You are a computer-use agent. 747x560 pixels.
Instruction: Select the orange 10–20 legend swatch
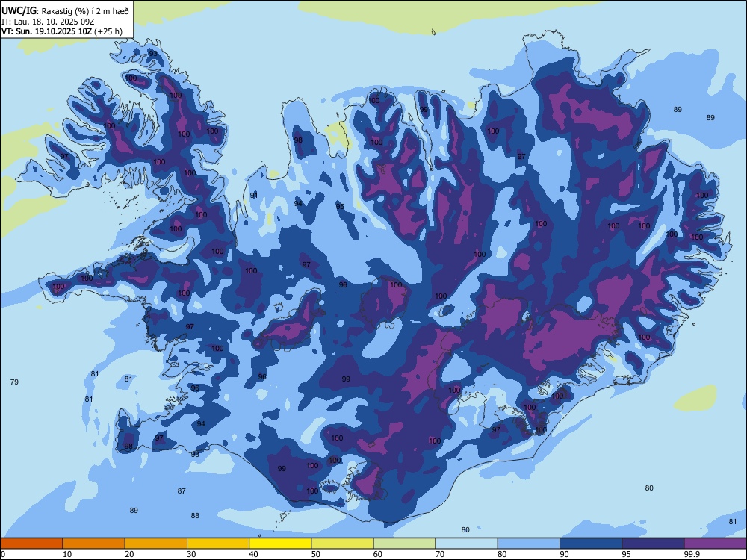tap(94, 544)
